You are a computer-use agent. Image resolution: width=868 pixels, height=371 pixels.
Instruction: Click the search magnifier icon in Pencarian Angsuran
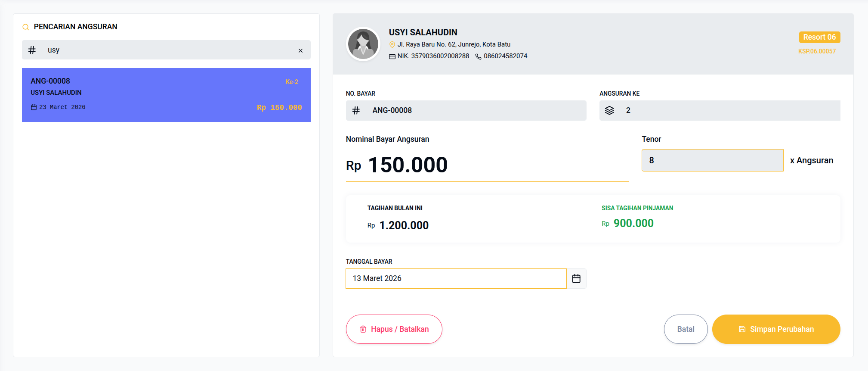click(x=25, y=27)
